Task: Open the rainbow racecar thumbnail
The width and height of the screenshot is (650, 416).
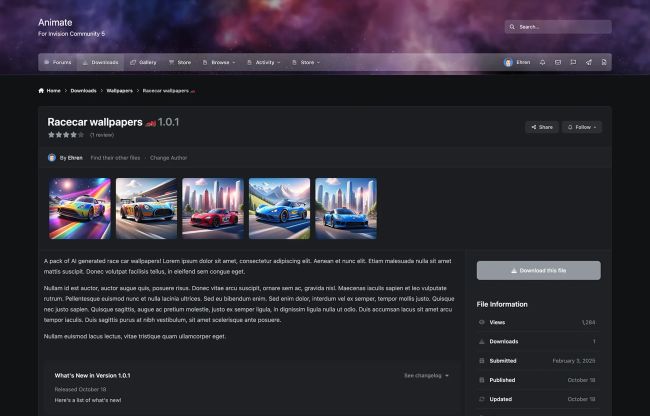Action: click(80, 208)
